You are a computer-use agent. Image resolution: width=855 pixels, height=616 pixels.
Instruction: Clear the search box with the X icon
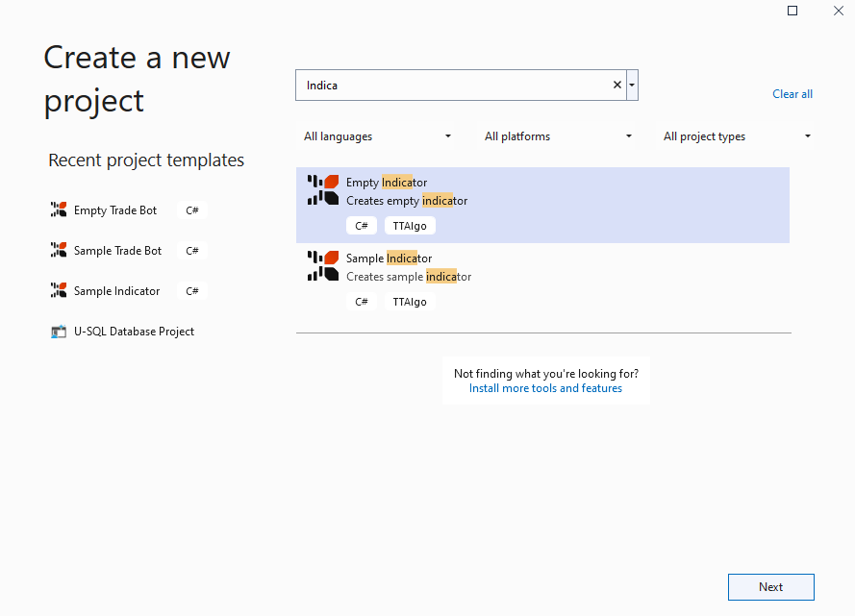617,85
